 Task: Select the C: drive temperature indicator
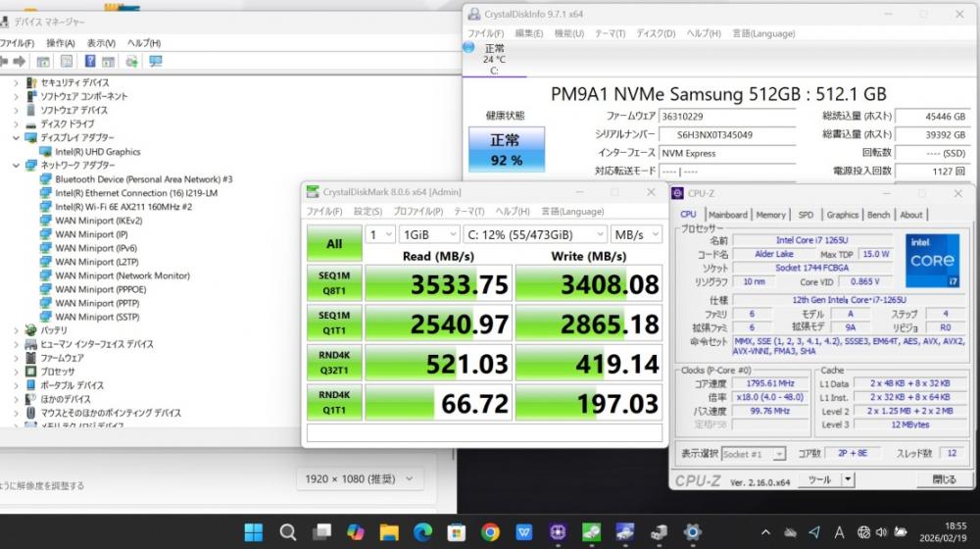pyautogui.click(x=494, y=58)
